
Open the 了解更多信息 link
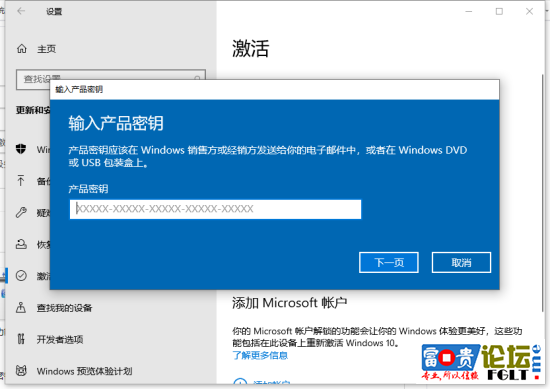click(260, 355)
